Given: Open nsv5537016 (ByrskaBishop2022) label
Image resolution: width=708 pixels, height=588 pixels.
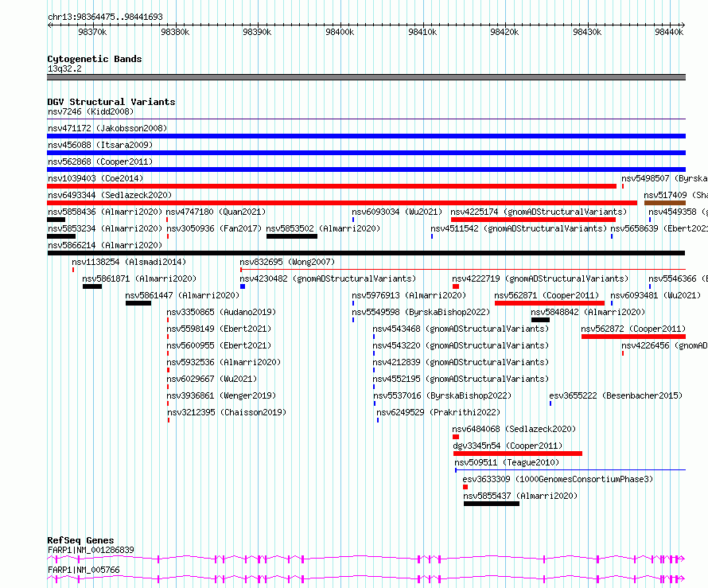Looking at the screenshot, I should pos(442,395).
